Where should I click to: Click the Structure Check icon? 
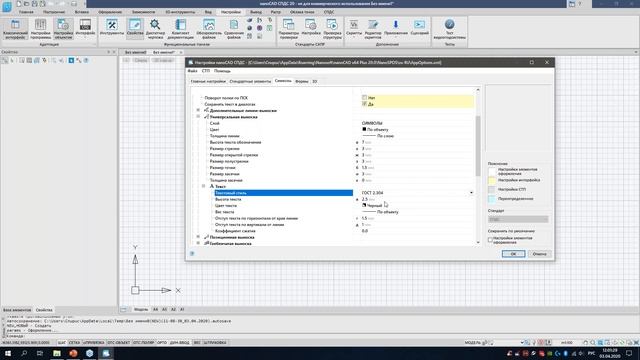[x=332, y=29]
